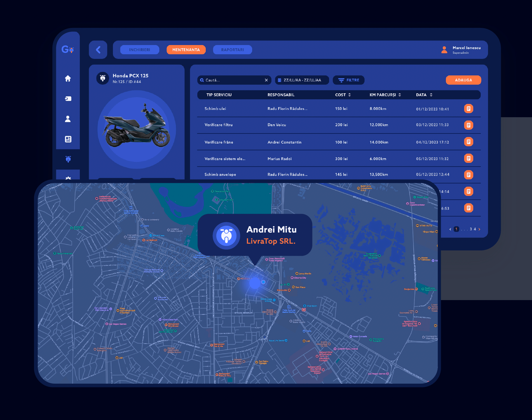Image resolution: width=532 pixels, height=420 pixels.
Task: Click the VITAN AUTO map pin
Action: pyautogui.click(x=417, y=225)
